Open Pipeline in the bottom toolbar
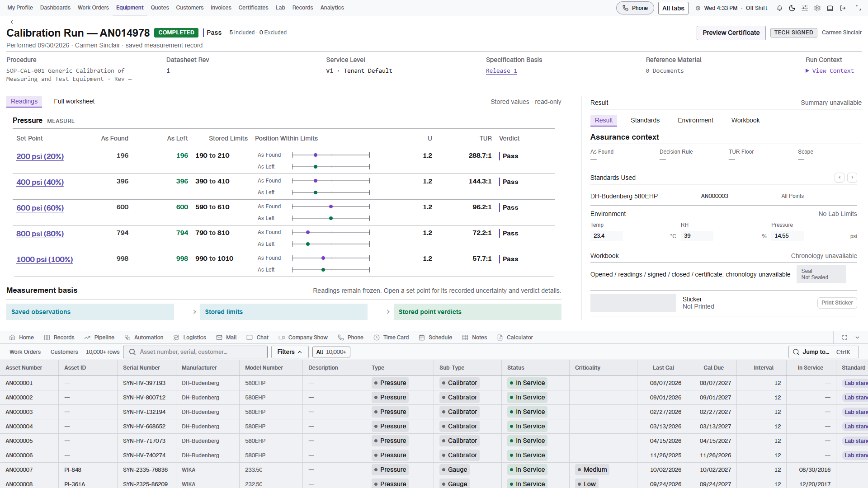Image resolution: width=868 pixels, height=488 pixels. tap(99, 338)
